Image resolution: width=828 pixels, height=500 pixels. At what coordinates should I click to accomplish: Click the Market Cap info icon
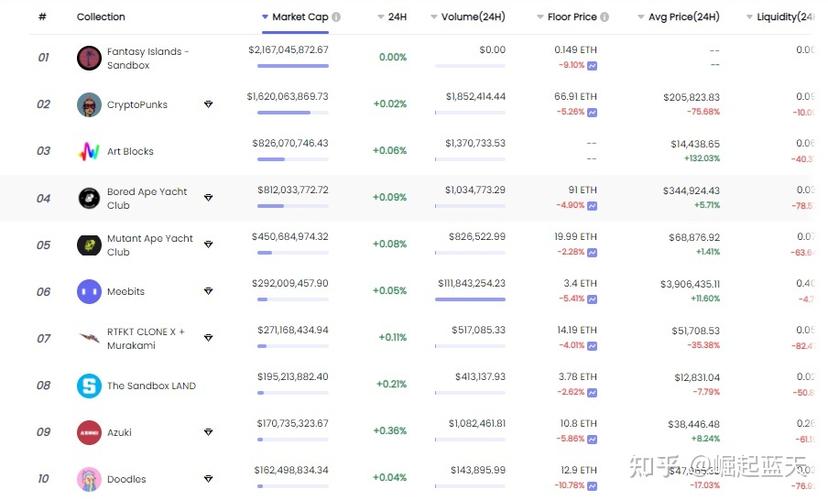click(x=336, y=17)
